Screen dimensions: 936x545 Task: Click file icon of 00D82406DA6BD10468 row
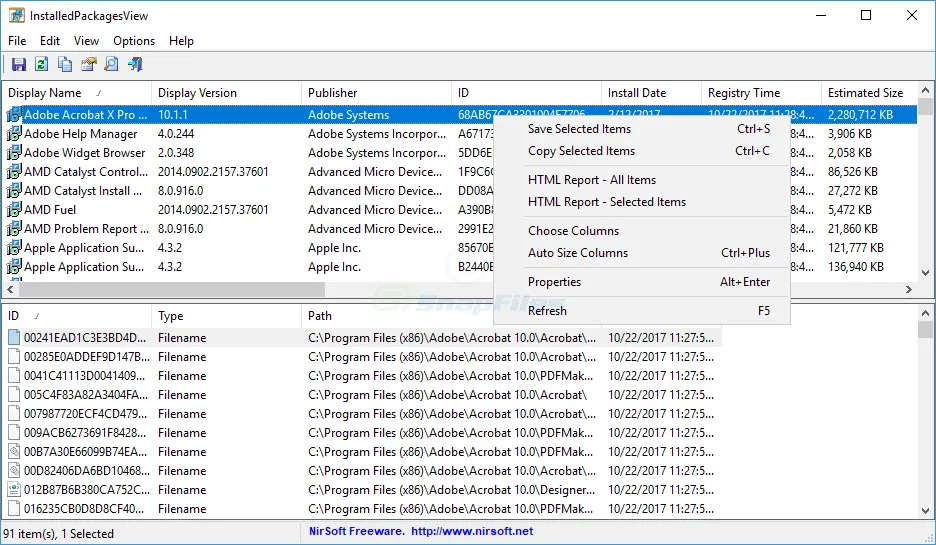pyautogui.click(x=14, y=471)
